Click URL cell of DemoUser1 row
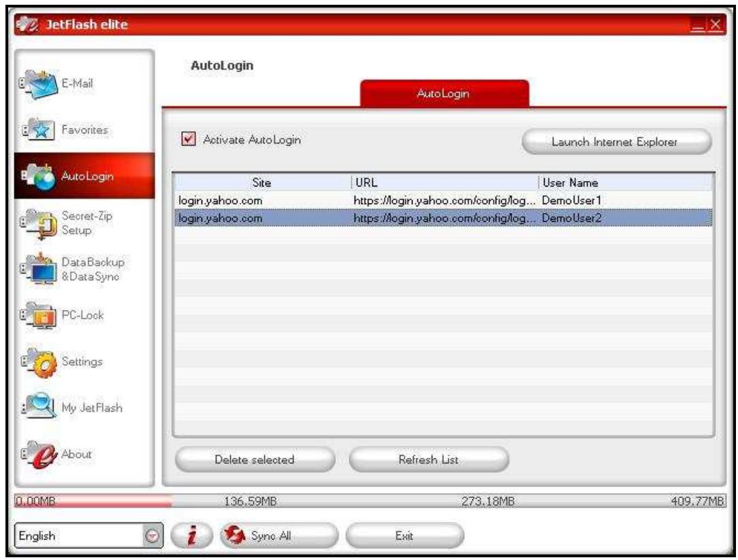This screenshot has height=560, width=738. tap(445, 200)
